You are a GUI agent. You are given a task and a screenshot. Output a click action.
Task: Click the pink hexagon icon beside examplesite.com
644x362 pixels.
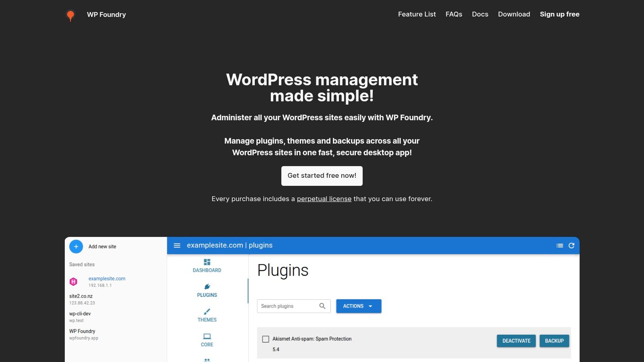pos(73,282)
